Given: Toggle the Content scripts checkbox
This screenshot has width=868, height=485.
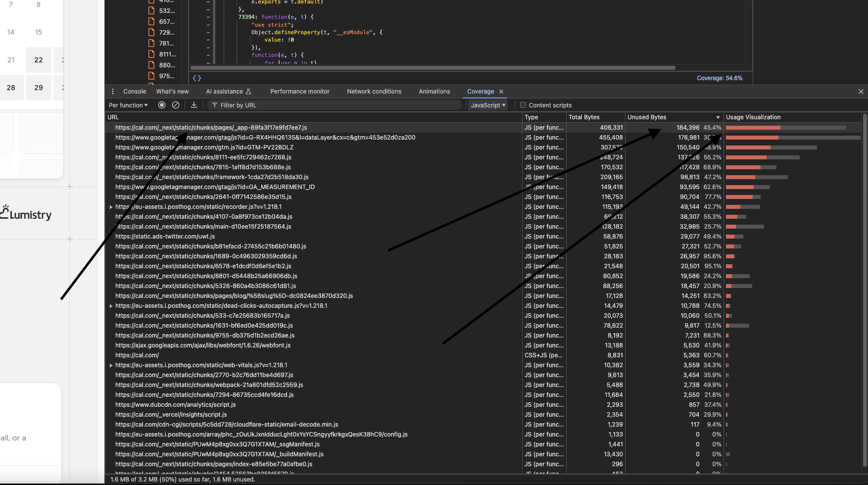Looking at the screenshot, I should tap(523, 105).
